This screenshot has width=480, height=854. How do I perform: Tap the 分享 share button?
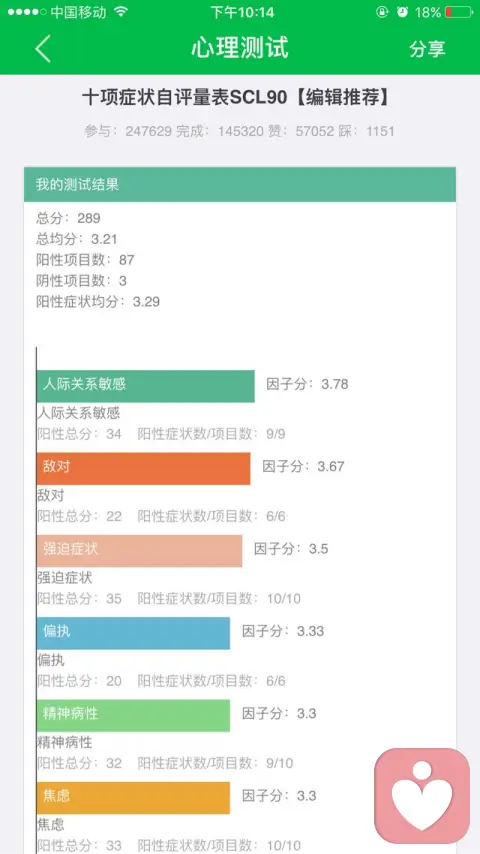pyautogui.click(x=427, y=49)
